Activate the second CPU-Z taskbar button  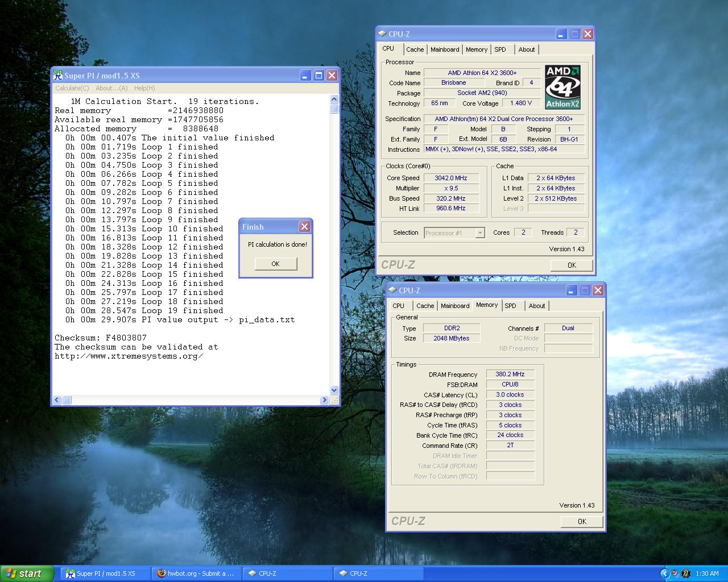click(379, 573)
